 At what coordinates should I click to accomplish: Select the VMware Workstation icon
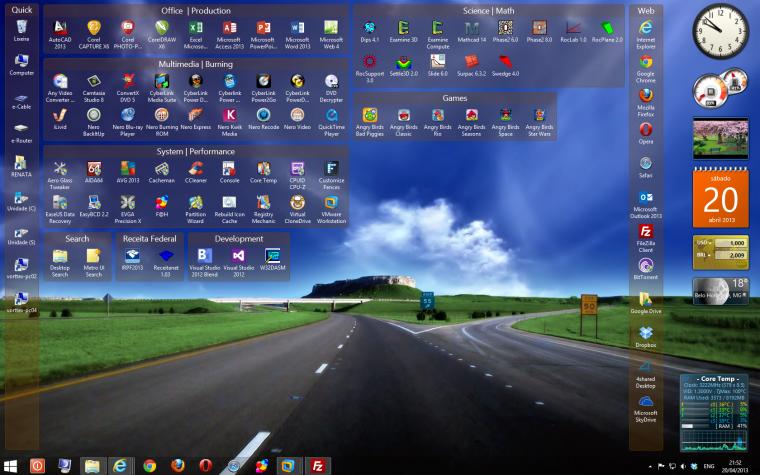click(x=331, y=209)
